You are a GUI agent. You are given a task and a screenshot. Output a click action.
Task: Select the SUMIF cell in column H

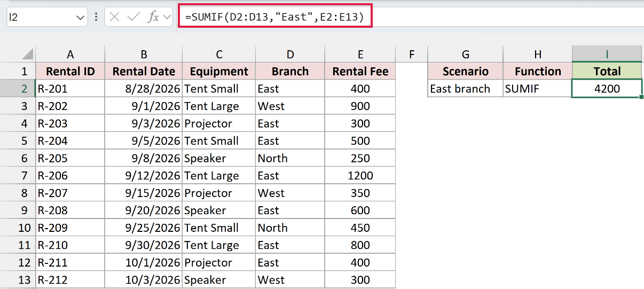click(x=538, y=89)
